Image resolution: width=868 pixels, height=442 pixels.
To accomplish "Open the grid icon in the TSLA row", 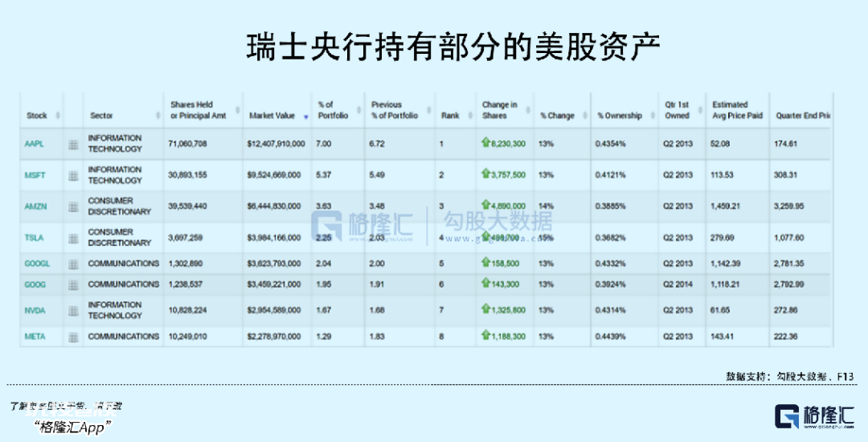I will point(73,239).
